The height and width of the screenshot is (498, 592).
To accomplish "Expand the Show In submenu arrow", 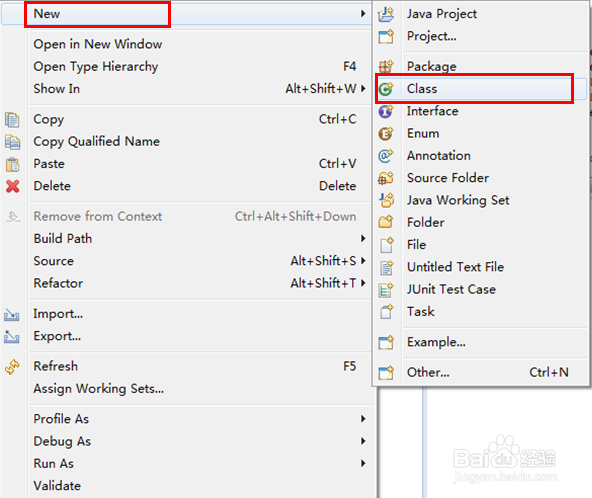I will (x=363, y=88).
